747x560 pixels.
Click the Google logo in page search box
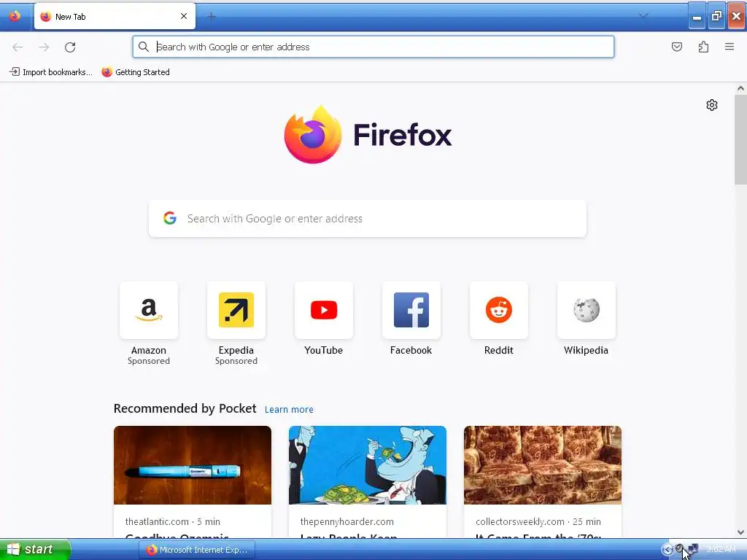pos(169,218)
